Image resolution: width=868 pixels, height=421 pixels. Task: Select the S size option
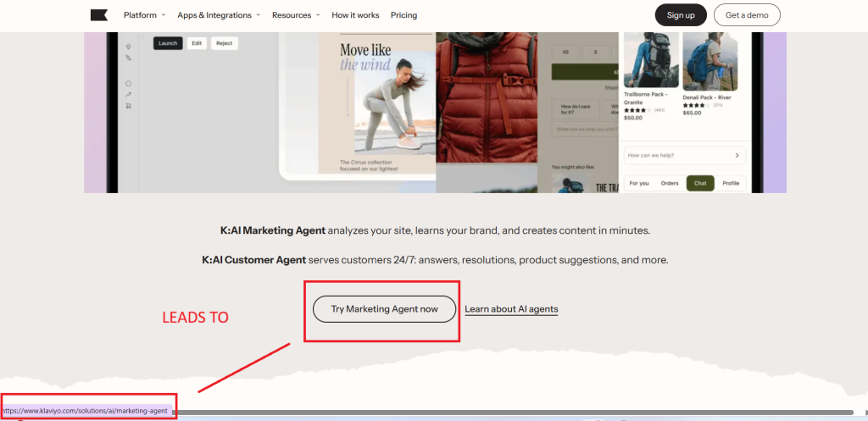[596, 52]
